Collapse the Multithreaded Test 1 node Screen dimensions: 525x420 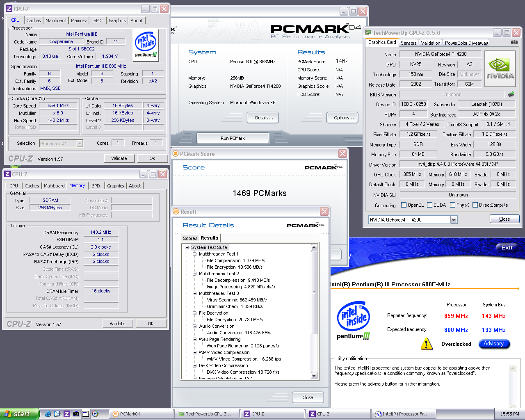pos(195,254)
